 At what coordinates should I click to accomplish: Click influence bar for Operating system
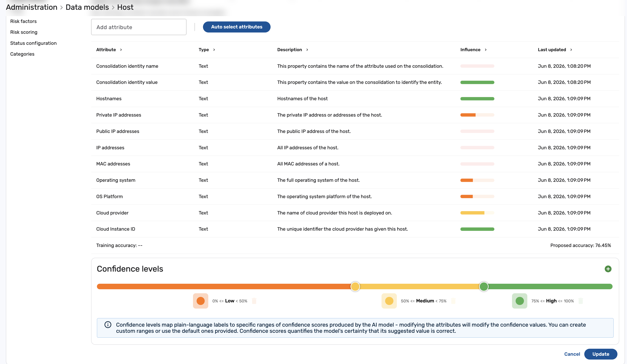click(477, 180)
